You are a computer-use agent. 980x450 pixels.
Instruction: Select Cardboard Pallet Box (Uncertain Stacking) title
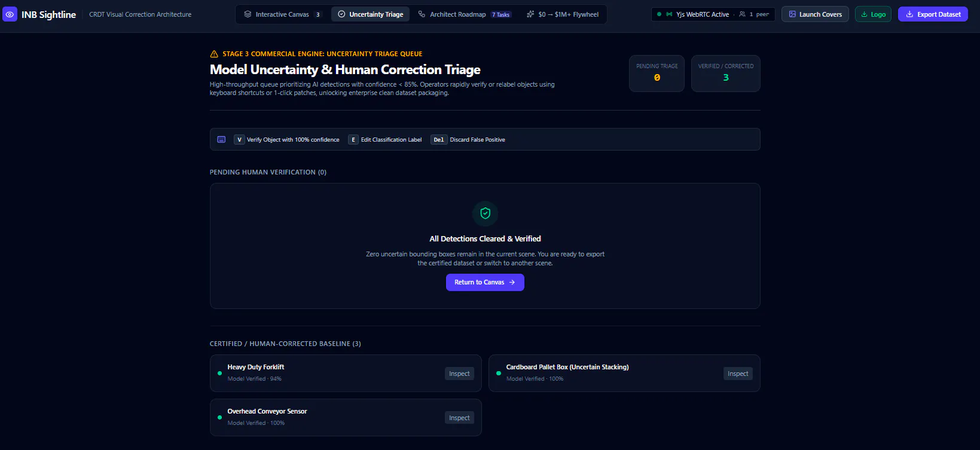tap(567, 367)
